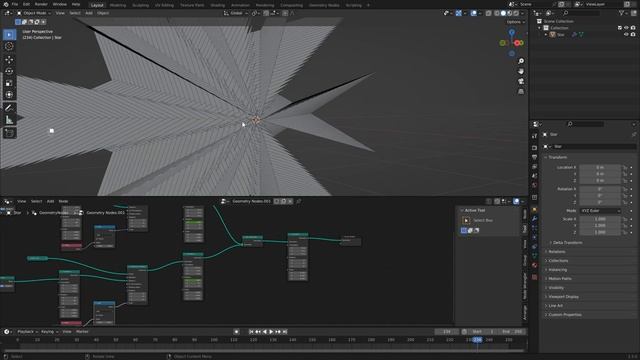Toggle snapping magnet in viewport header
640x360 pixels.
[x=266, y=13]
